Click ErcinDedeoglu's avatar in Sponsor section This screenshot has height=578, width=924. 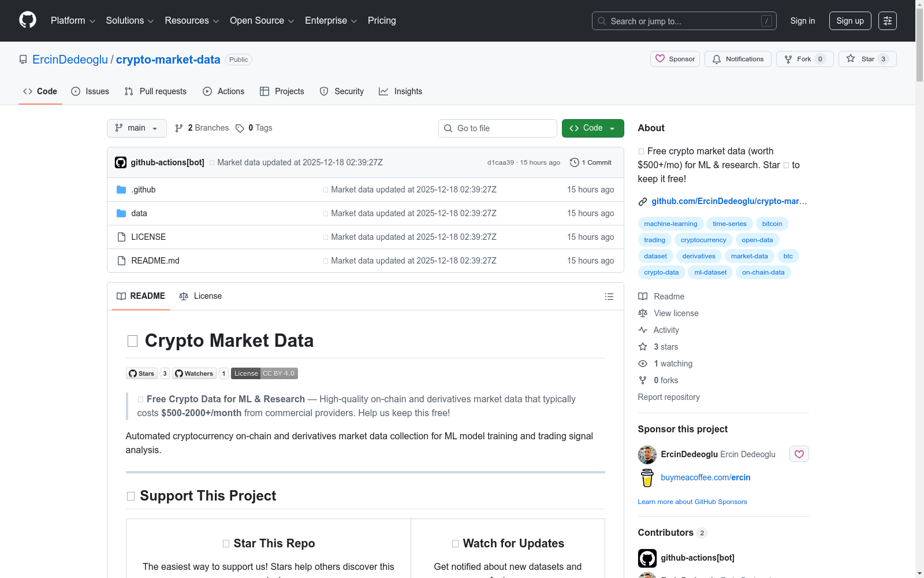click(647, 455)
